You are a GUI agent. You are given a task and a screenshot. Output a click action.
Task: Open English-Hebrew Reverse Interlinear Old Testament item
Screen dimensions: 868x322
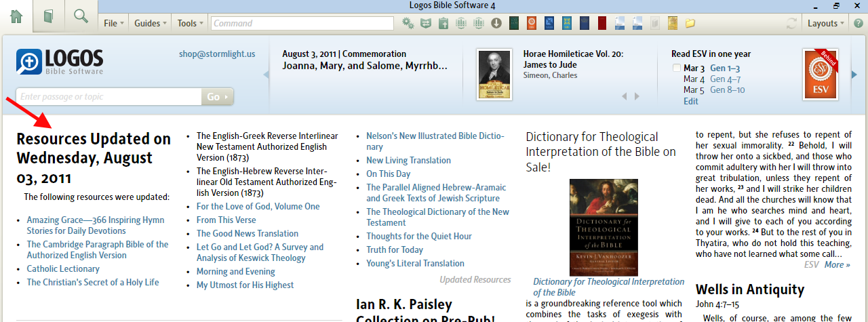tap(267, 182)
